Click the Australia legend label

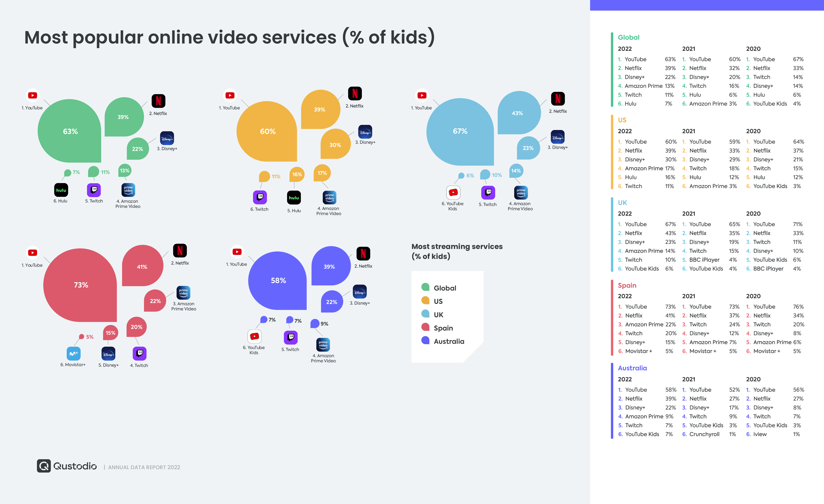(449, 341)
